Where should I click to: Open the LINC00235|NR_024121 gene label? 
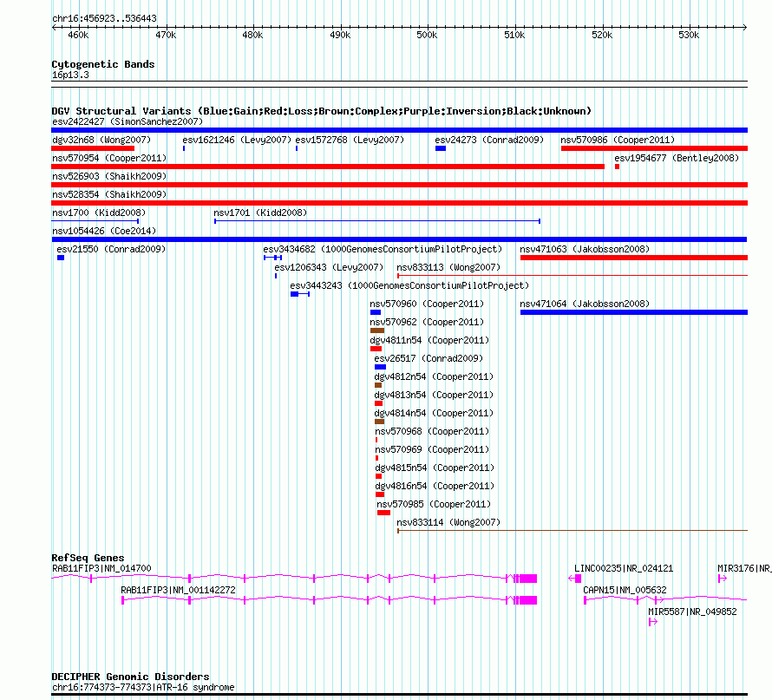coord(624,568)
